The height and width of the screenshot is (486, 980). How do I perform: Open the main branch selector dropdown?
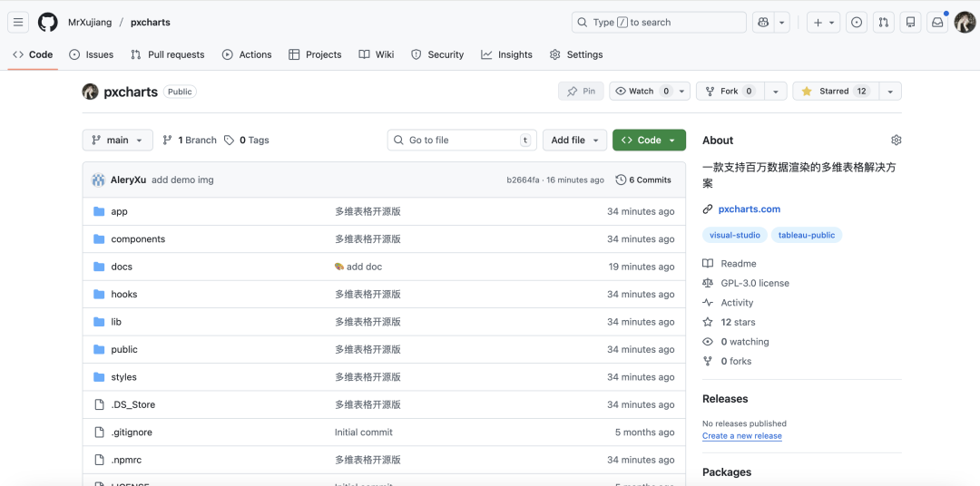click(x=117, y=140)
